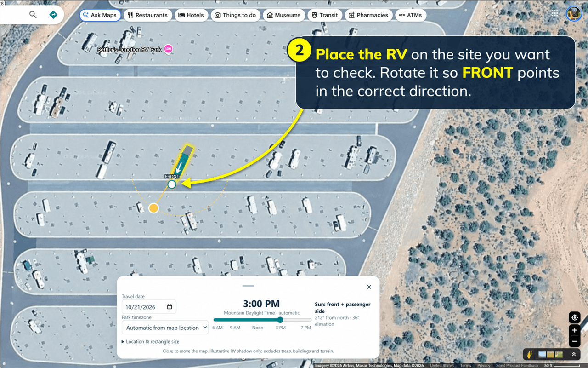
Task: Select the Museums filter chip
Action: [284, 15]
